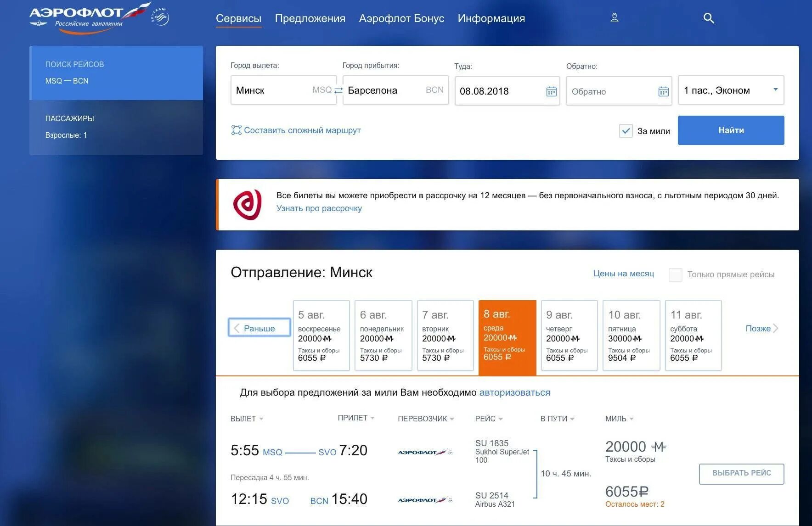Select the 11 авг. суббота date tab
812x526 pixels.
(x=693, y=336)
